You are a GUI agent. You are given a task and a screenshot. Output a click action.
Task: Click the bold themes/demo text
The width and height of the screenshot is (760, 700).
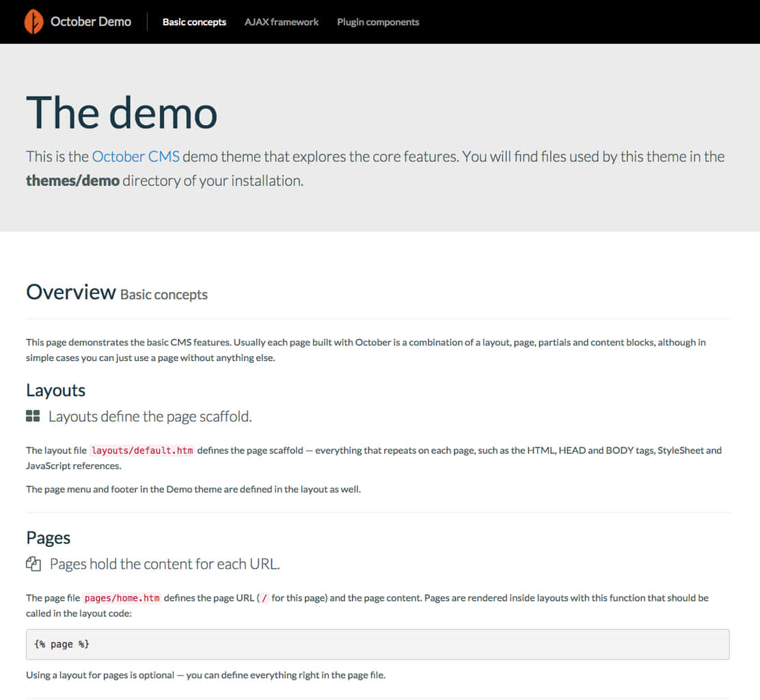72,181
